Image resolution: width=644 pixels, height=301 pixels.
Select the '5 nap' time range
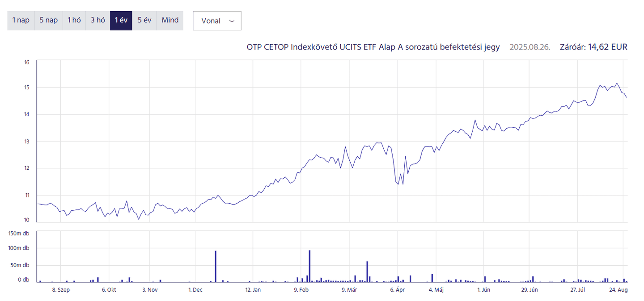tap(48, 20)
